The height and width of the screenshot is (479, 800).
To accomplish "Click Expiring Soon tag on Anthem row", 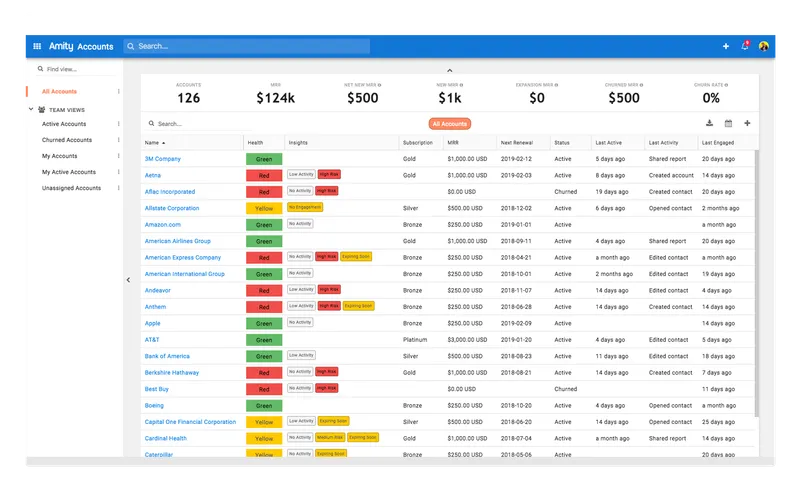I will (x=359, y=306).
